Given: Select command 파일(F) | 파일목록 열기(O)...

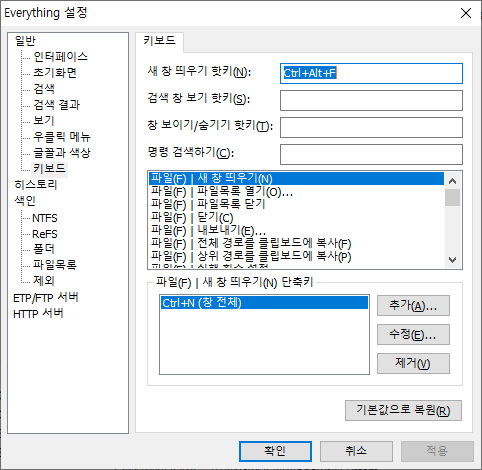Looking at the screenshot, I should [x=296, y=192].
